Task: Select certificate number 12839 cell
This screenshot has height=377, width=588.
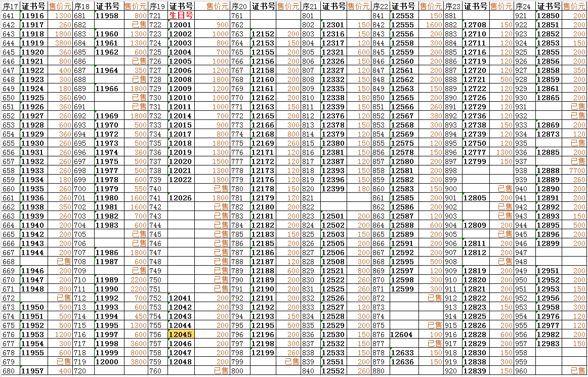Action: pos(475,371)
